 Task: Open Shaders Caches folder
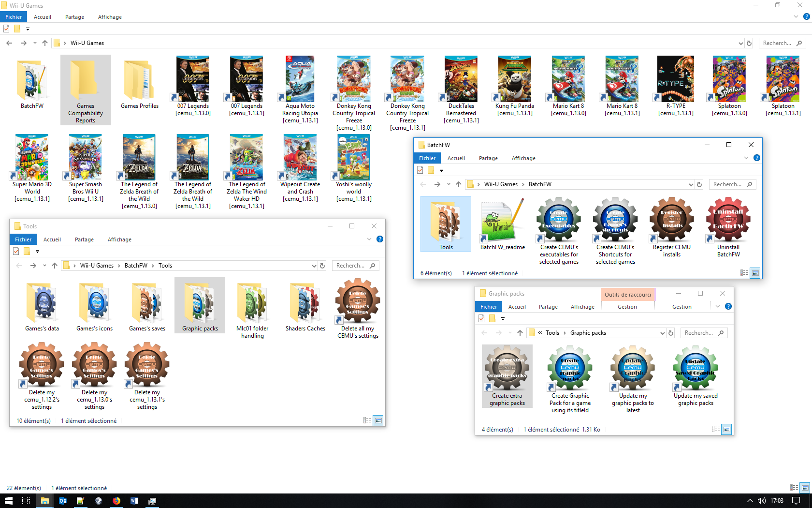[x=305, y=305]
